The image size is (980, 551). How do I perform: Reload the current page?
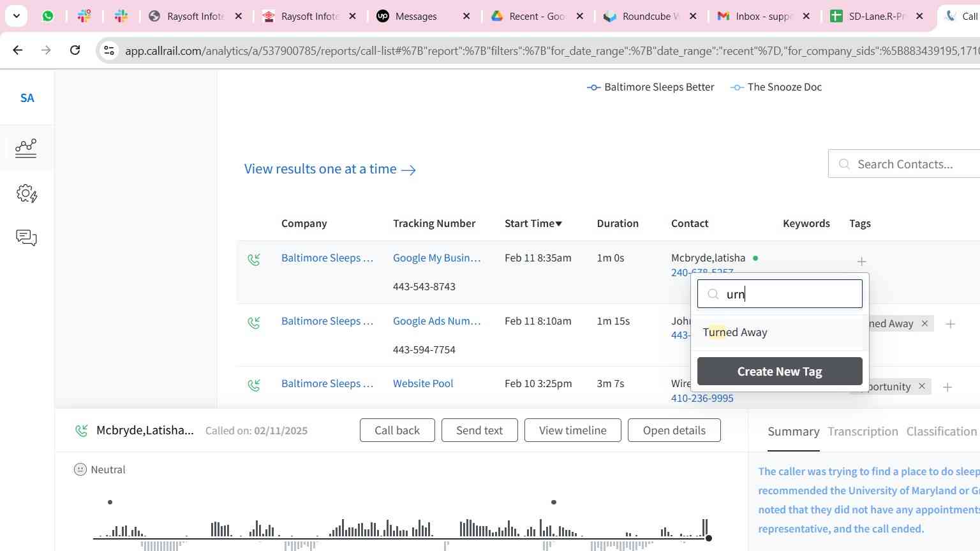75,50
